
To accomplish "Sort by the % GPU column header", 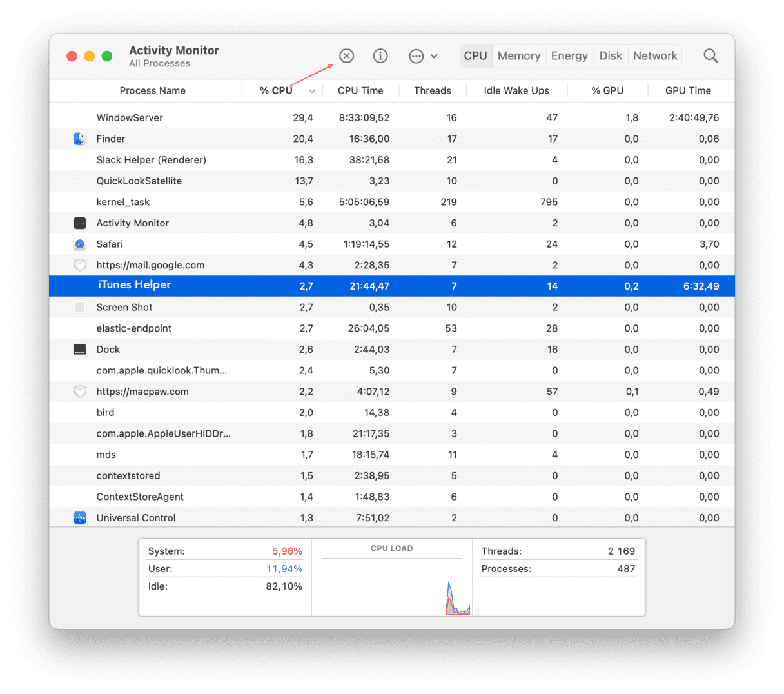I will point(607,91).
